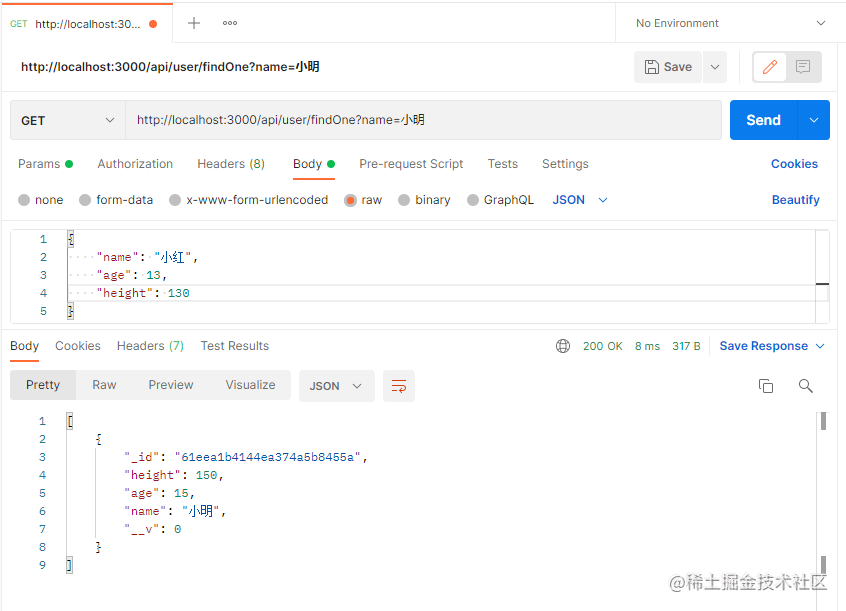
Task: Click the _id value in response
Action: 267,457
